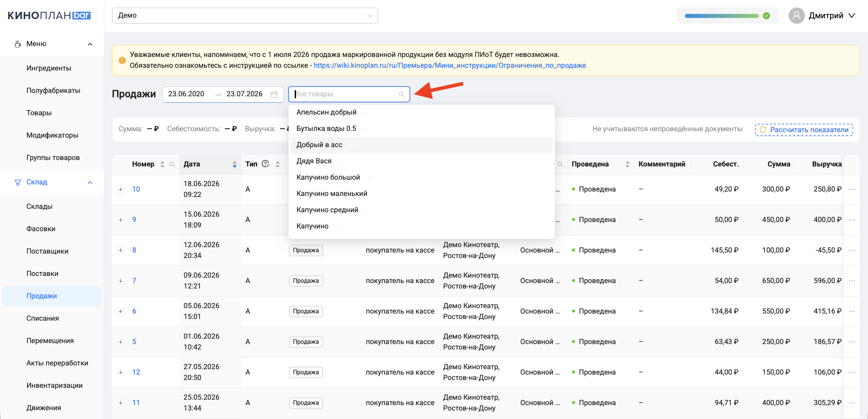The image size is (868, 419).
Task: Focus the Все товары search field
Action: tap(349, 94)
